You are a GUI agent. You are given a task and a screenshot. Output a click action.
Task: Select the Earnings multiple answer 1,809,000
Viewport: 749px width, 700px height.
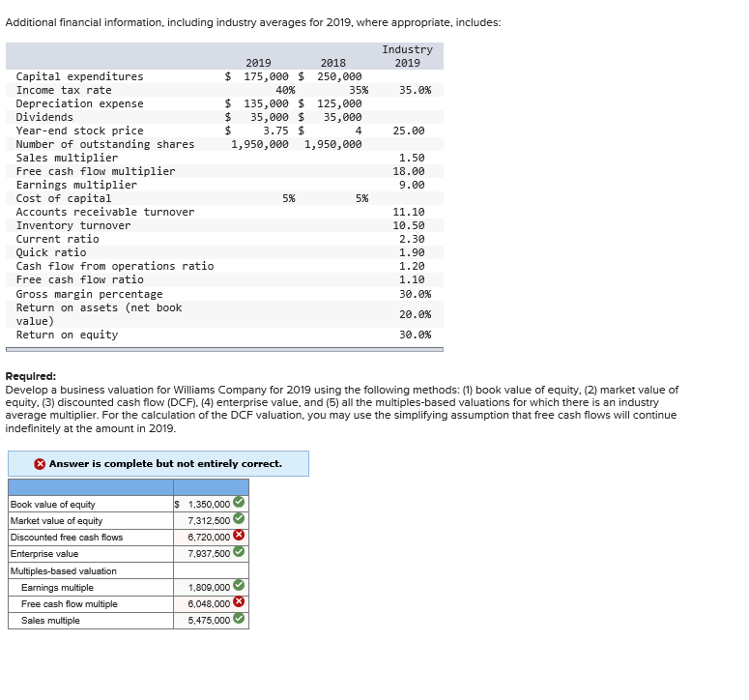click(x=209, y=588)
